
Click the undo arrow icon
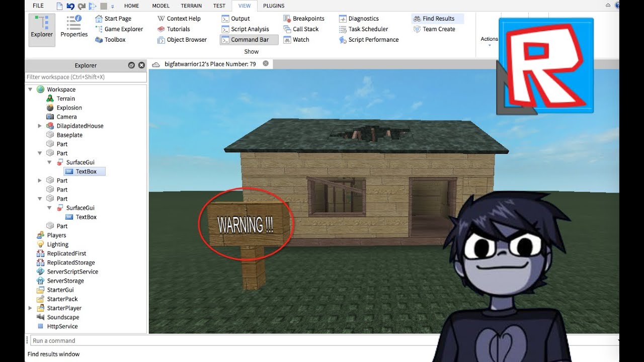pos(70,6)
